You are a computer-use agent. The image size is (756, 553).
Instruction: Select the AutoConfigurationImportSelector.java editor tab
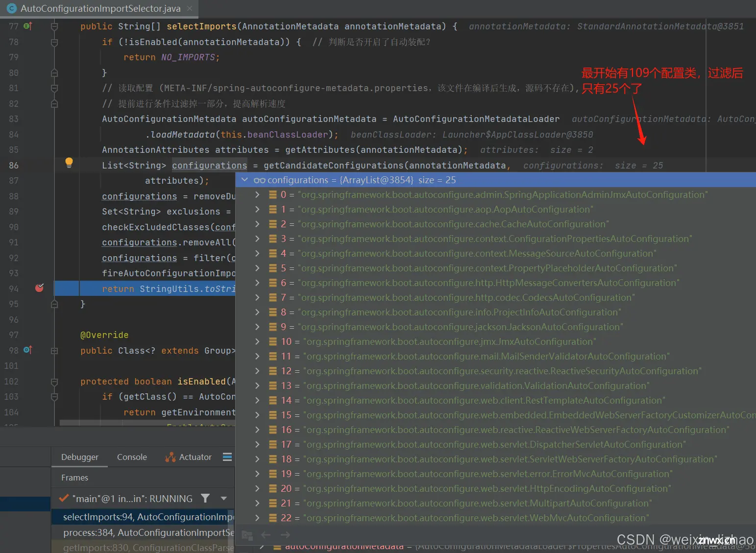99,8
